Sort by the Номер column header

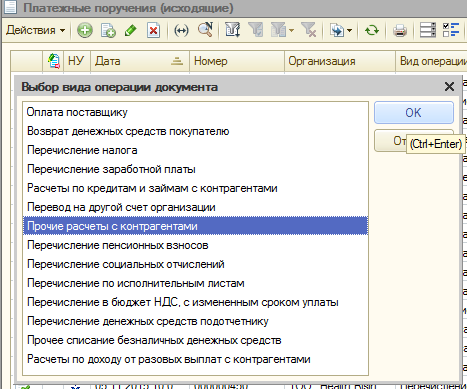pos(237,61)
